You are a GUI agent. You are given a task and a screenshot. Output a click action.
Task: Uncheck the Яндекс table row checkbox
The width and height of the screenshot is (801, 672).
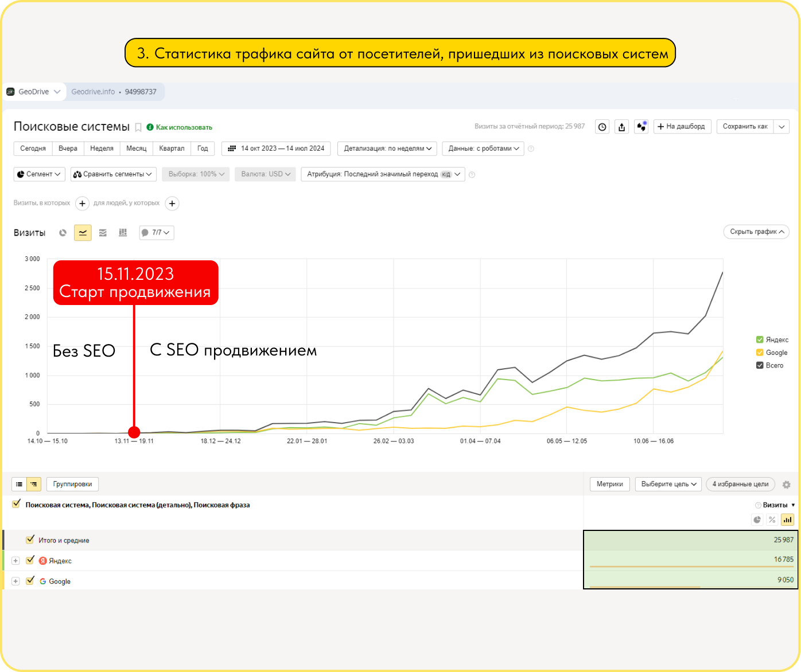(x=30, y=560)
